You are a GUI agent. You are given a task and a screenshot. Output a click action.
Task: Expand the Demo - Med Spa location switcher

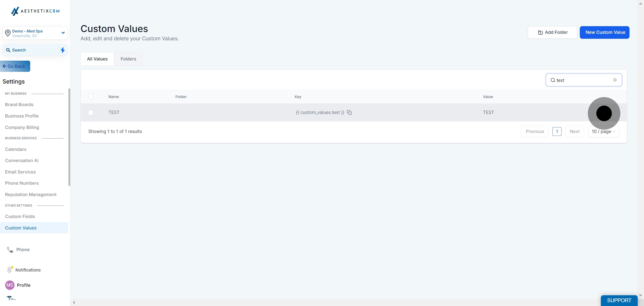coord(63,33)
